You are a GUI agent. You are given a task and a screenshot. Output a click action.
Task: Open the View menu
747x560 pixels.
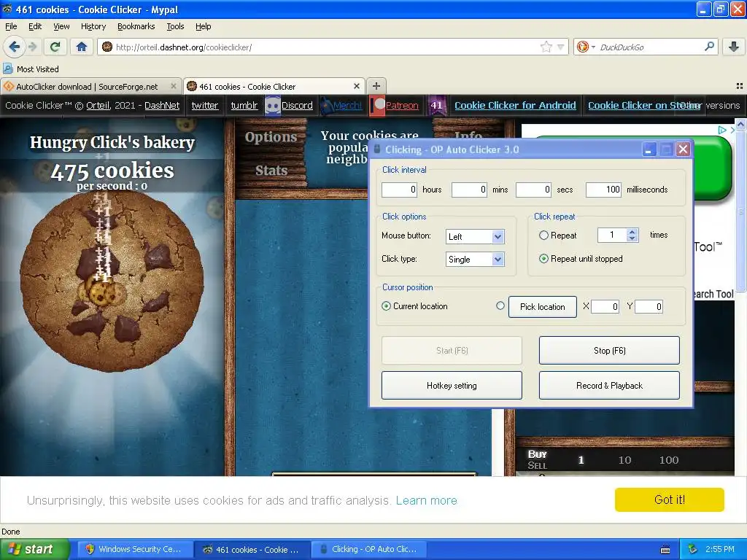[x=61, y=26]
